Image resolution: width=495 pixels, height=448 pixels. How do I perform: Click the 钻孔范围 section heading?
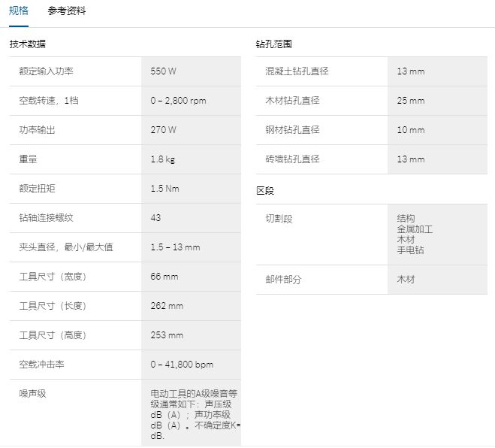point(273,44)
